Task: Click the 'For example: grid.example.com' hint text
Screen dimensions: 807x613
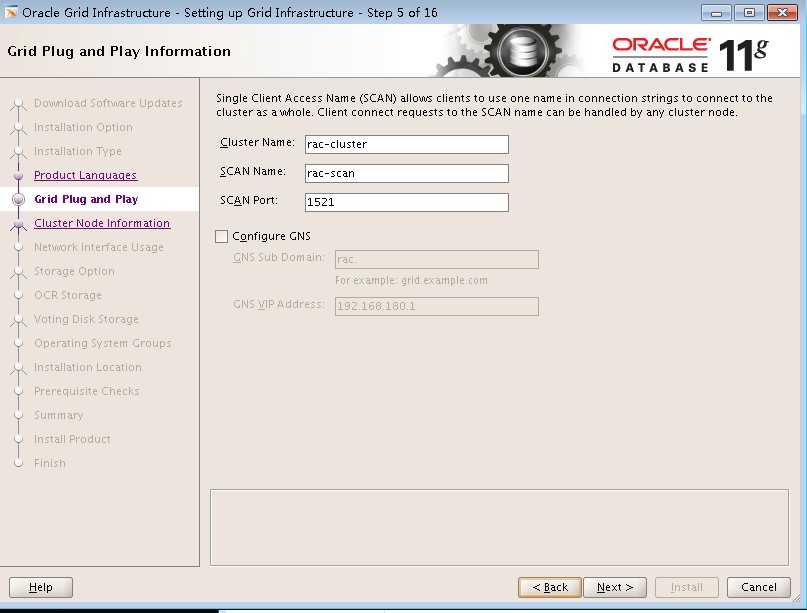Action: coord(411,281)
